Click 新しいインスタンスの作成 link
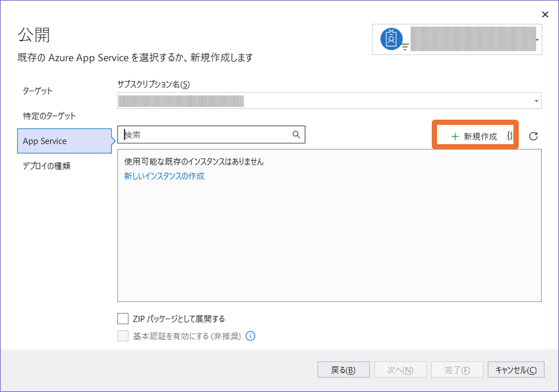The height and width of the screenshot is (392, 559). pyautogui.click(x=164, y=176)
